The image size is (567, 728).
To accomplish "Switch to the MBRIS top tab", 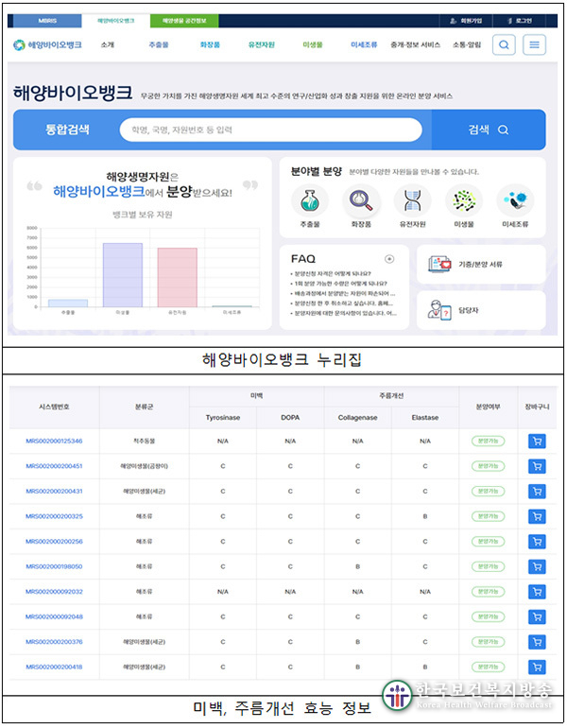I will [47, 21].
